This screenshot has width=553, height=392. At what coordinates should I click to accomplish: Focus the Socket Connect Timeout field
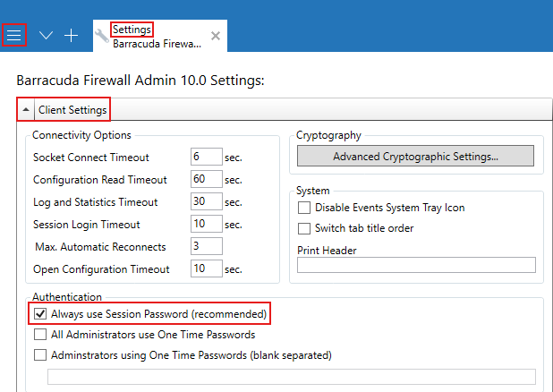point(206,157)
